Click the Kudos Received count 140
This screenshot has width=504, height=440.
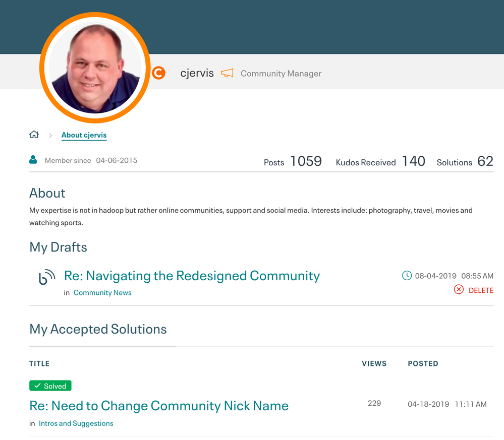pyautogui.click(x=413, y=161)
